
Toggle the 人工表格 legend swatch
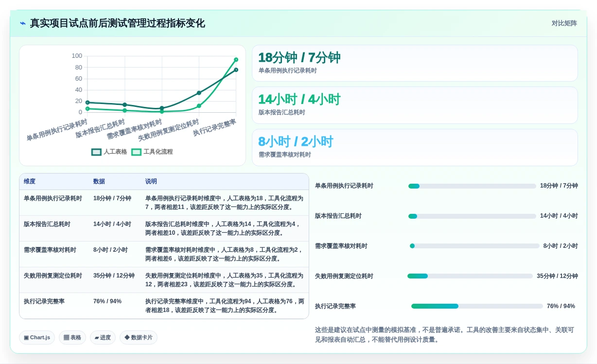(x=96, y=152)
